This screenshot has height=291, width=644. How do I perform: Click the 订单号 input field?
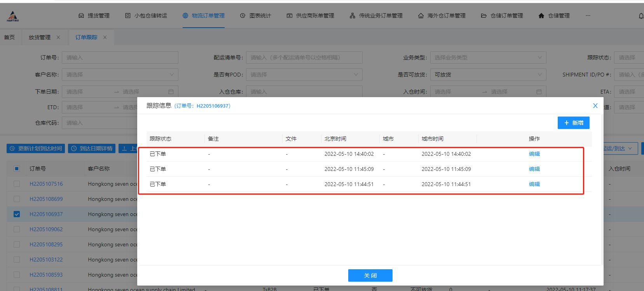click(x=120, y=58)
